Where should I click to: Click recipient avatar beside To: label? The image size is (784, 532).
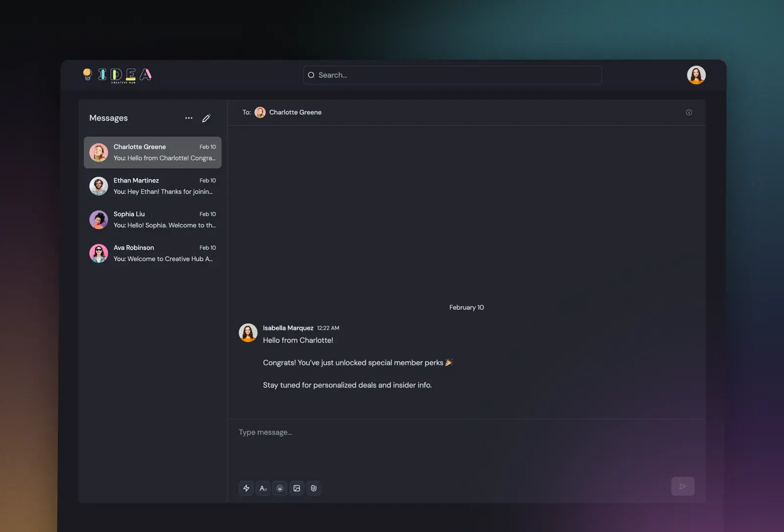pos(260,112)
